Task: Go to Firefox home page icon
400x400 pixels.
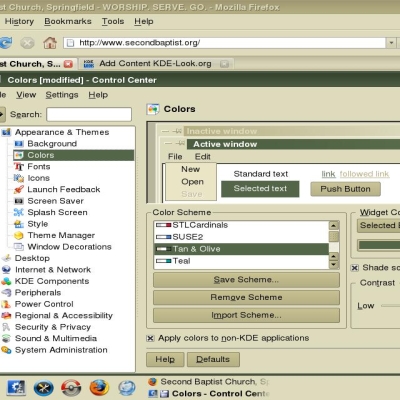Action: [50, 43]
